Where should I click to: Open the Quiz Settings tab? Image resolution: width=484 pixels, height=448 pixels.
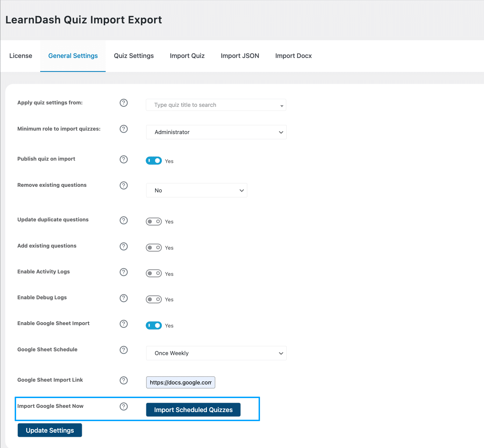(134, 56)
